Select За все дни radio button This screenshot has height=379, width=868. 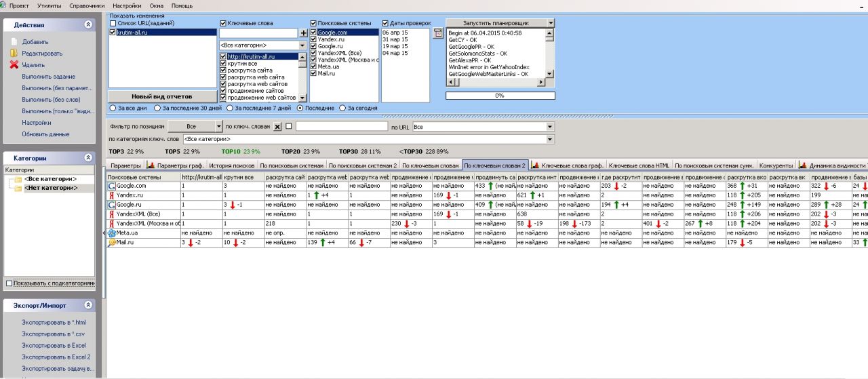click(113, 108)
